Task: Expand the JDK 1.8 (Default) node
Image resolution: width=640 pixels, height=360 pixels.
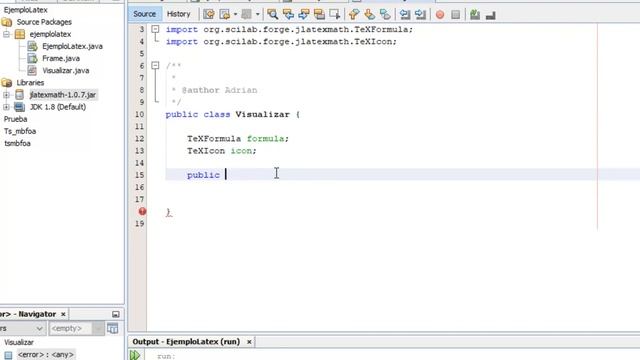Action: click(x=6, y=107)
